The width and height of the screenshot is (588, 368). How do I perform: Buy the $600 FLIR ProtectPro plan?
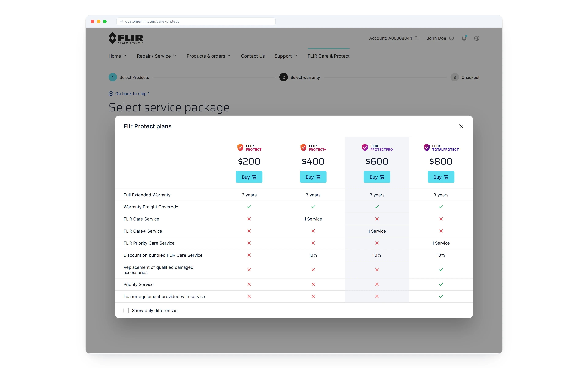point(377,177)
